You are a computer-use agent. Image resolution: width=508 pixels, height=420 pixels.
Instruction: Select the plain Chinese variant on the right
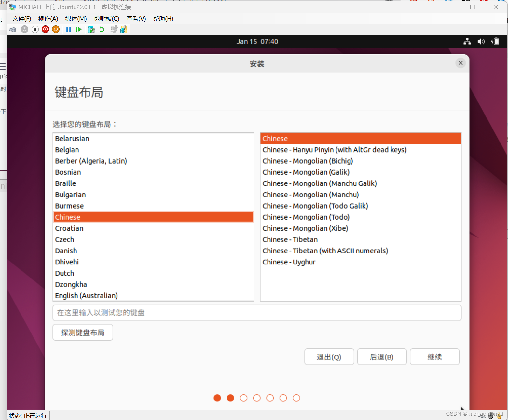point(361,139)
